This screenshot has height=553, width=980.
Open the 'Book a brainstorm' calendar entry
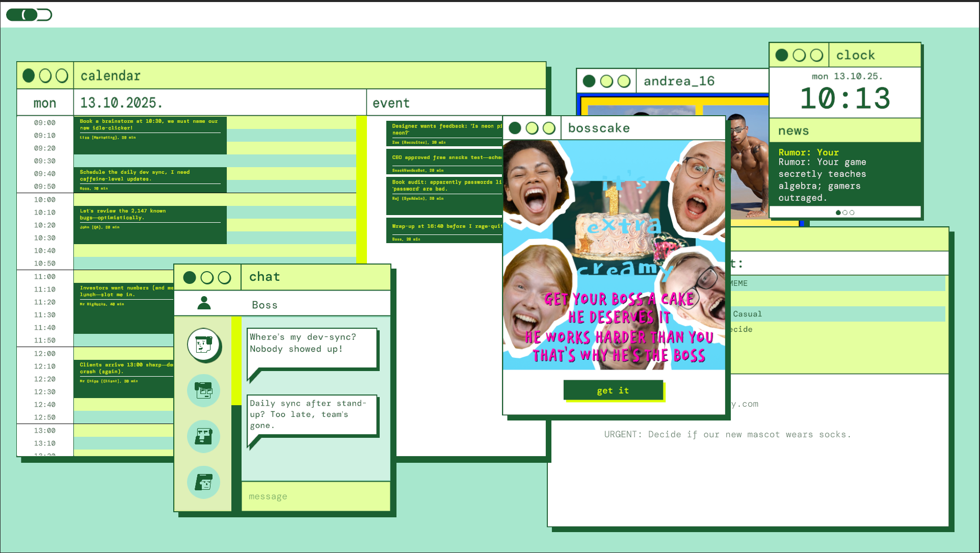point(150,135)
